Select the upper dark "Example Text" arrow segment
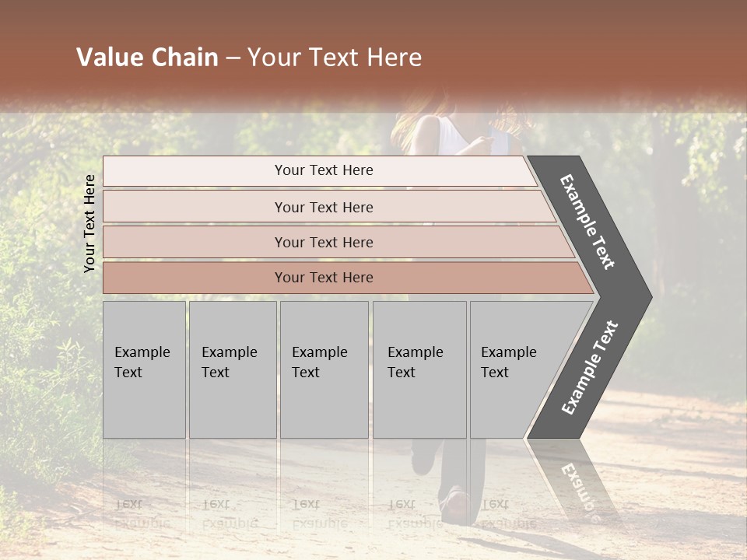 [x=589, y=222]
